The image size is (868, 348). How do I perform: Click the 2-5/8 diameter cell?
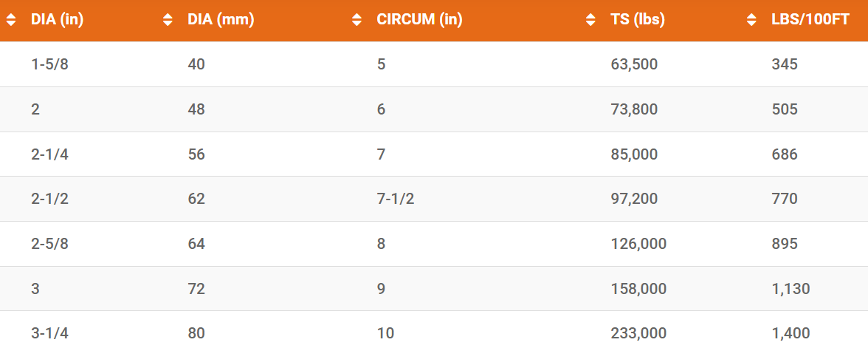[50, 244]
